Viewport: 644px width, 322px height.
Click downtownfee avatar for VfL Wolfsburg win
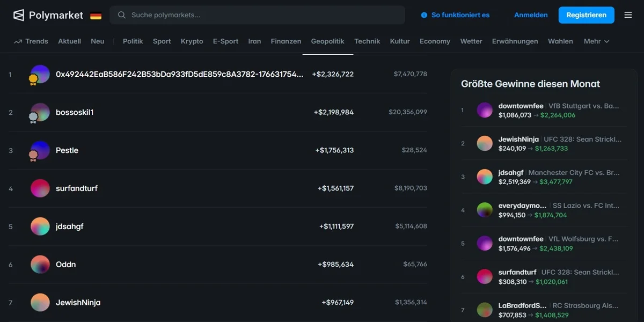[485, 243]
